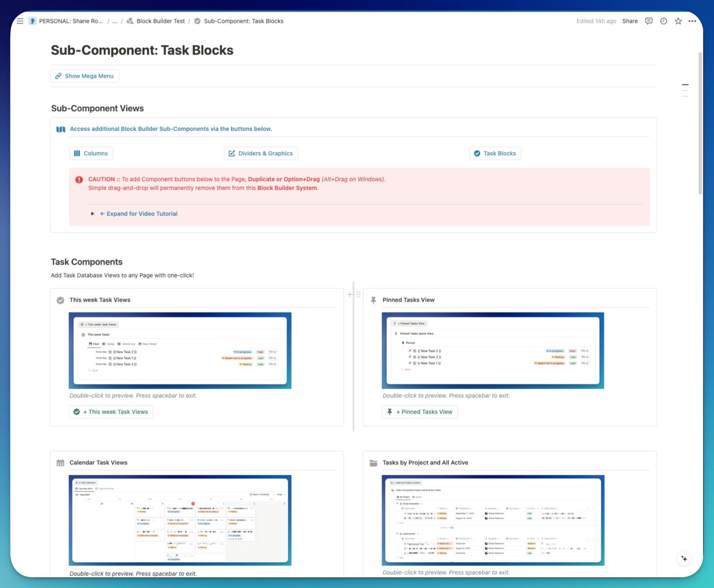This screenshot has height=588, width=714.
Task: Expand the Video Tutorial disclosure triangle
Action: pyautogui.click(x=92, y=213)
